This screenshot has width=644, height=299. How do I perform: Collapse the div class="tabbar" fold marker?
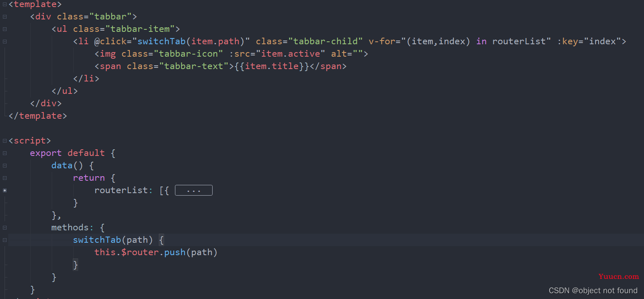(5, 17)
